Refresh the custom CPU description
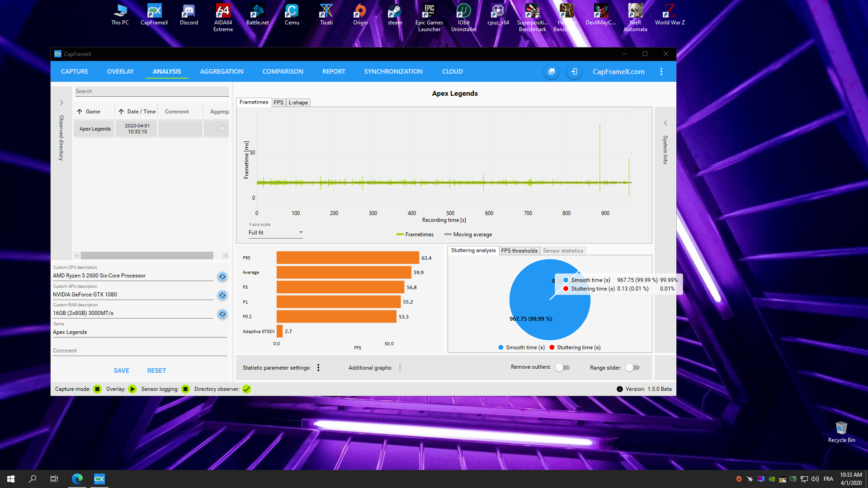868x488 pixels. (x=222, y=277)
